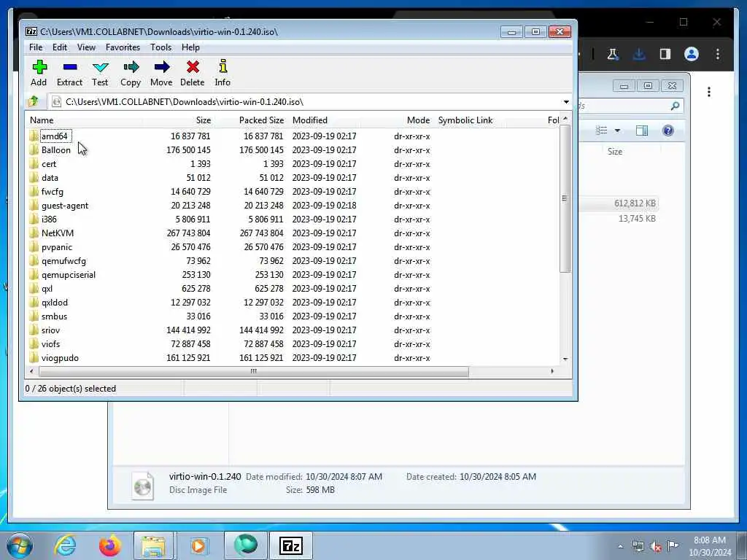Open the Help menu

tap(190, 47)
